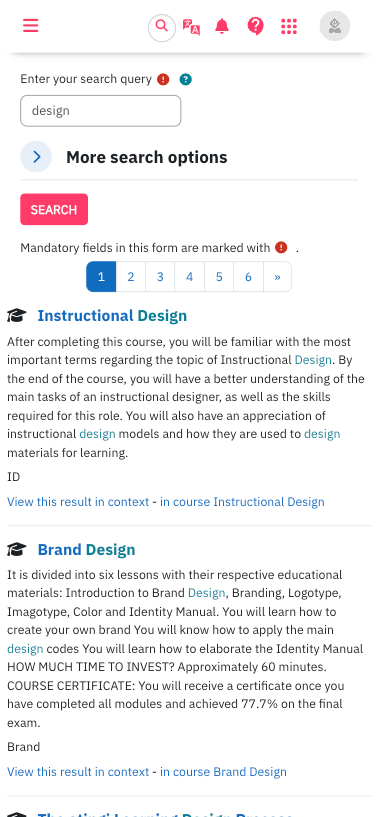Open the Instructional Design result title

coord(112,316)
